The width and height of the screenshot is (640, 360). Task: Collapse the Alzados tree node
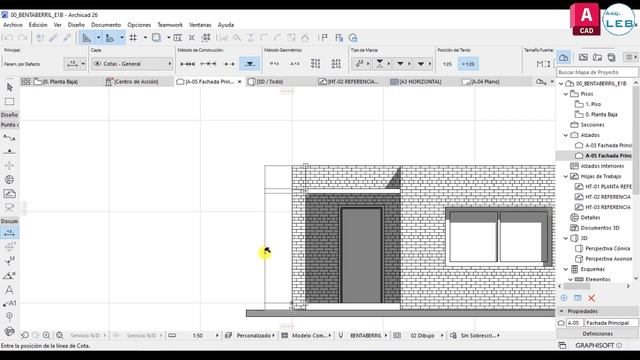tap(566, 135)
